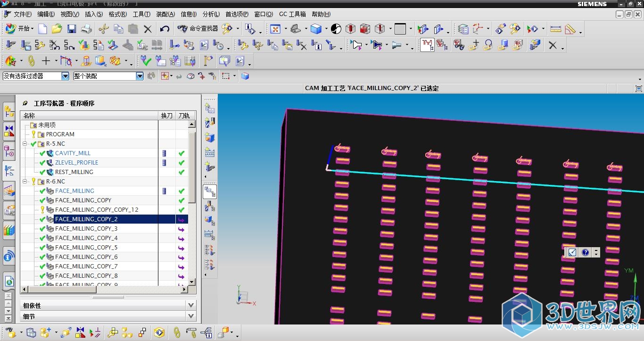644x341 pixels.
Task: Click the 刀轨 column header
Action: point(184,116)
